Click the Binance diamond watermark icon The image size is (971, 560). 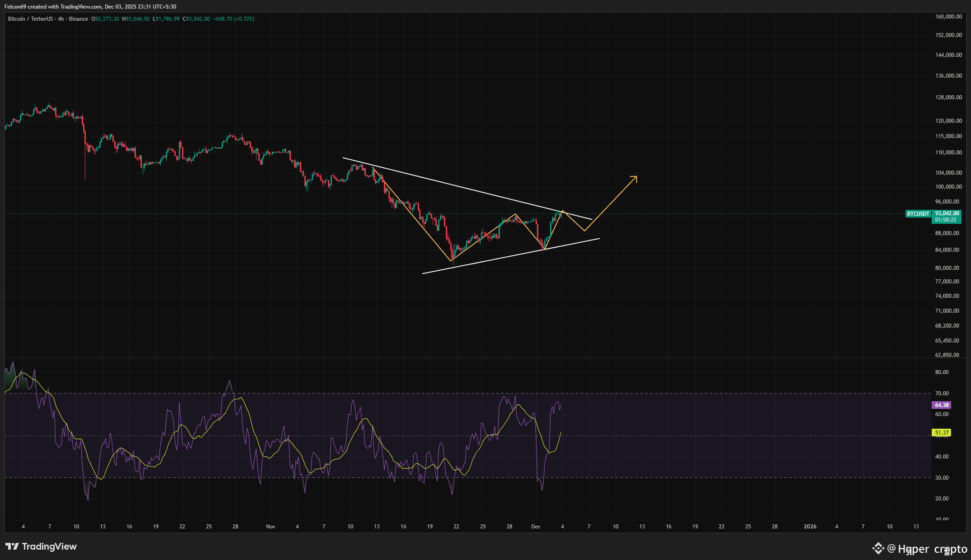tap(878, 548)
